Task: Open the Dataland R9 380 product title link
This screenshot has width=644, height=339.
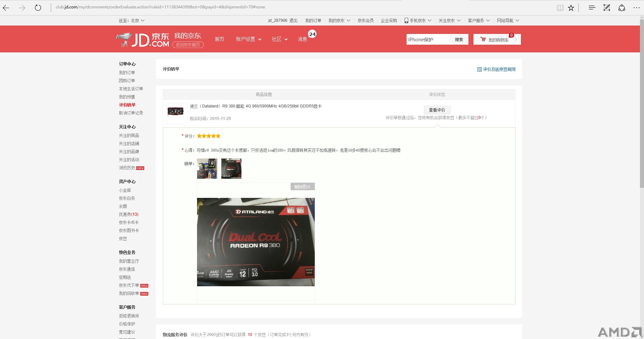Action: pos(256,106)
